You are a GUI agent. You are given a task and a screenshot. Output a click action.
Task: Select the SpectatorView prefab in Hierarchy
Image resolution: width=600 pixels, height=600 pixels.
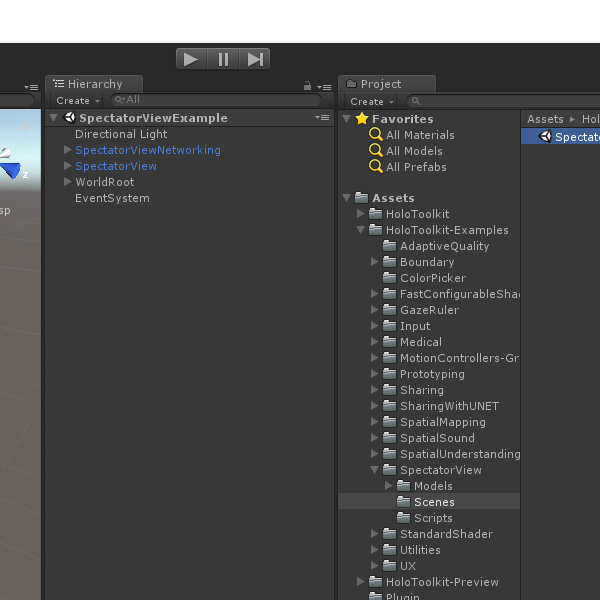116,166
